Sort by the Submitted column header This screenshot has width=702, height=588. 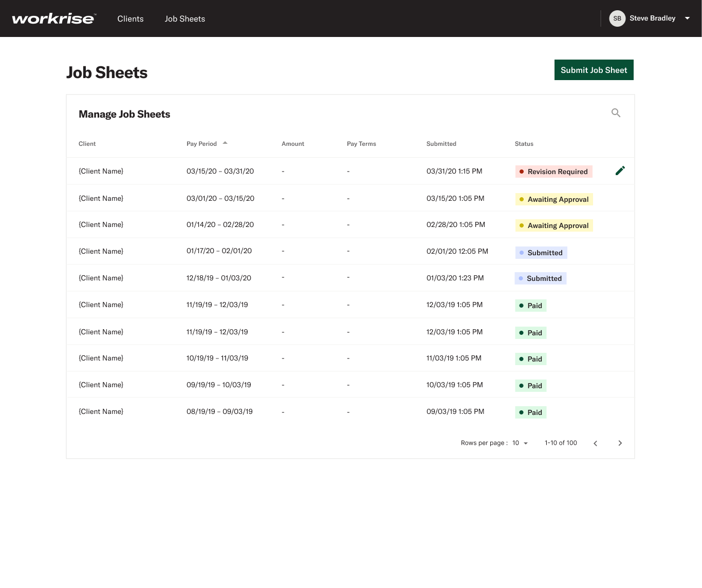(x=441, y=144)
